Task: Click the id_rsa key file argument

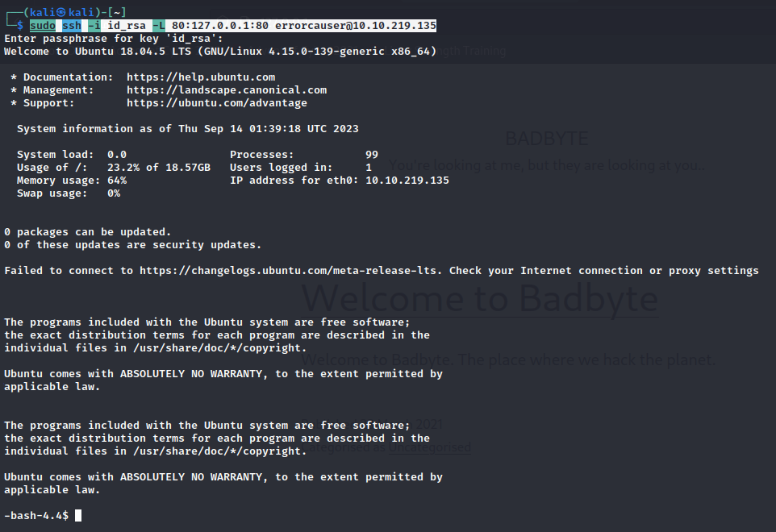Action: point(127,26)
